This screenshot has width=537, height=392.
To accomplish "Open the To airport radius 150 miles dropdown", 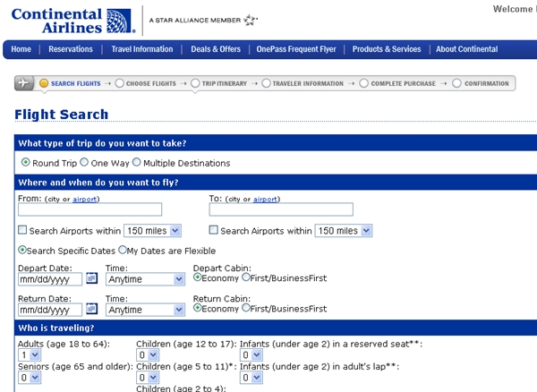I will pos(344,231).
